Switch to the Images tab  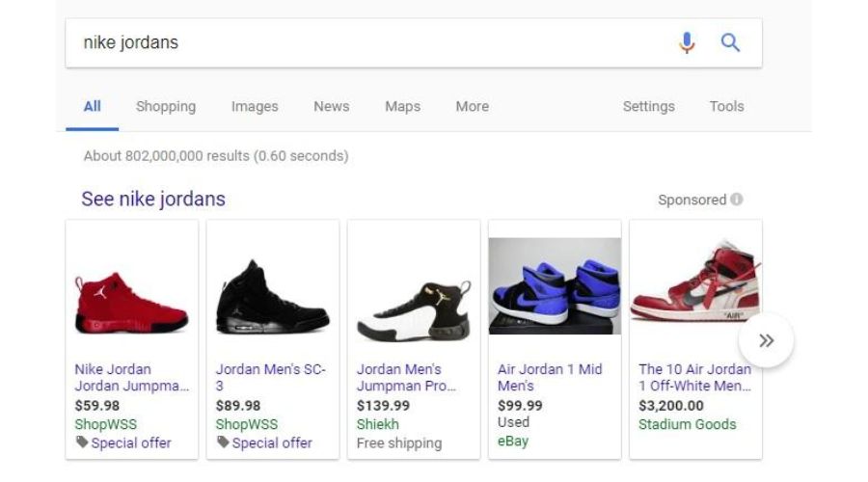(255, 106)
